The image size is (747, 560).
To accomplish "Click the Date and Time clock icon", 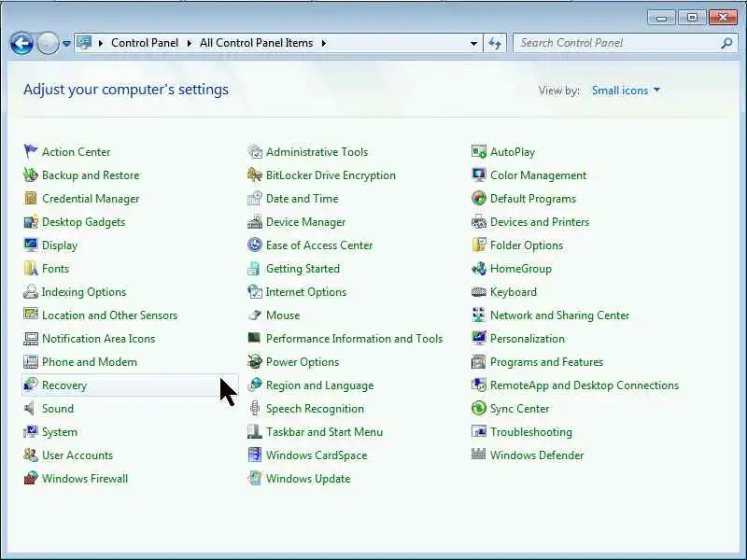I will pyautogui.click(x=255, y=198).
